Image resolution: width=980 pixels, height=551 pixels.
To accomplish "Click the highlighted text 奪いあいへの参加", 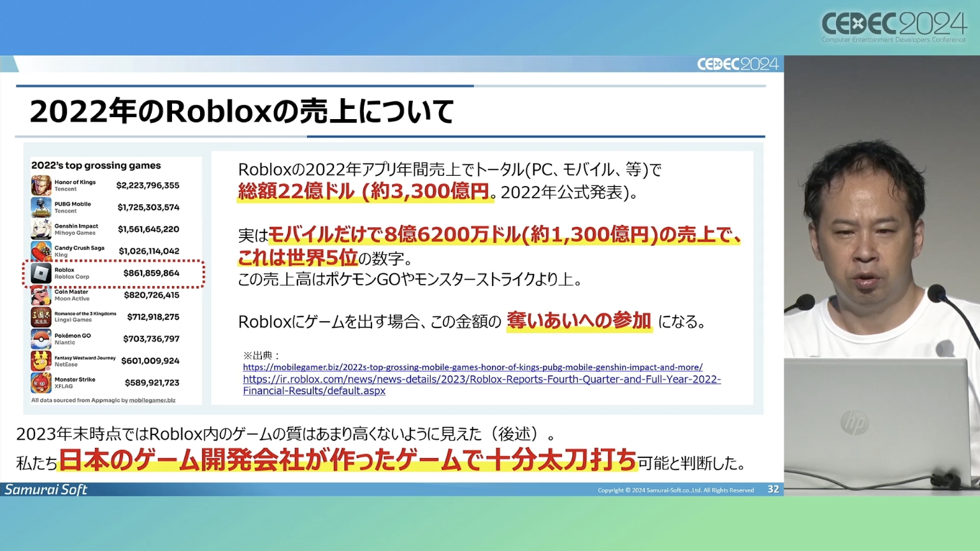I will [579, 320].
